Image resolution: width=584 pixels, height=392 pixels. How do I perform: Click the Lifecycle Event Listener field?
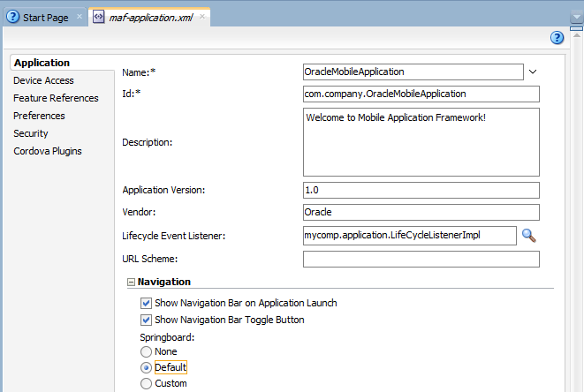(410, 236)
